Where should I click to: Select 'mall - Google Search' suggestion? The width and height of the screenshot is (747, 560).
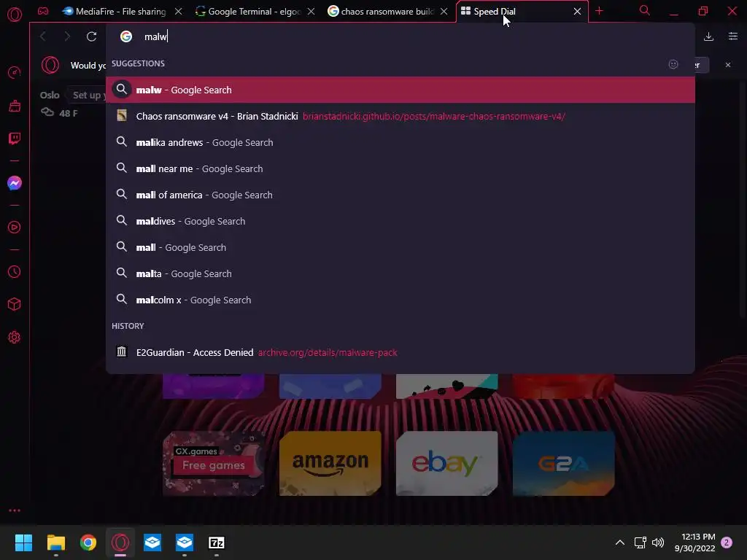(x=400, y=248)
